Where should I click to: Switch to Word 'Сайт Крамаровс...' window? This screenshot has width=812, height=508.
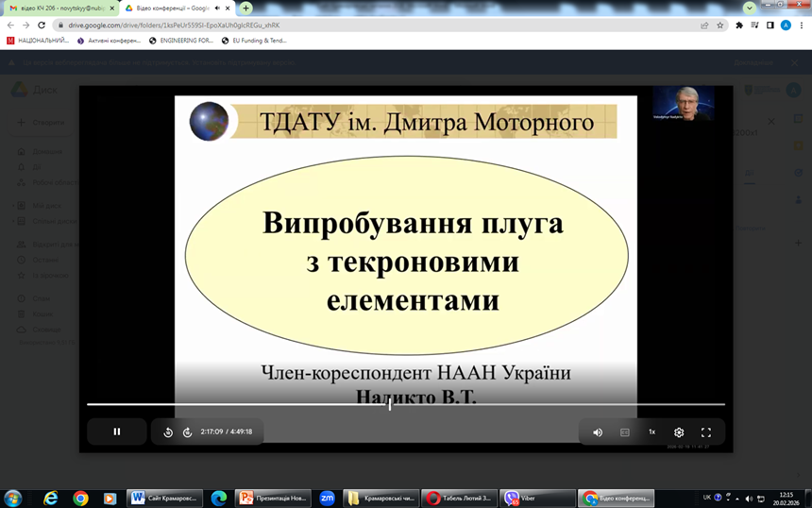tap(164, 499)
